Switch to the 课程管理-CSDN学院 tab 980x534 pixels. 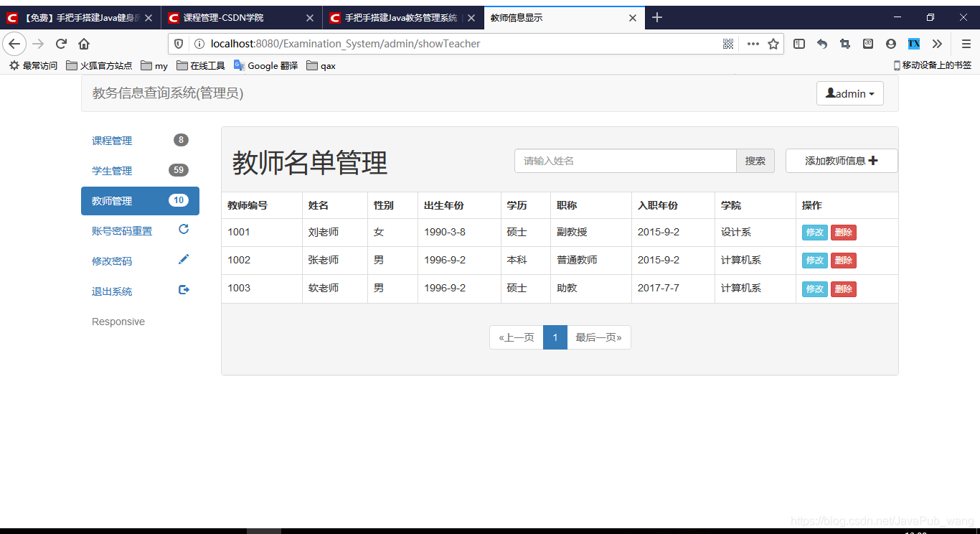coord(242,18)
